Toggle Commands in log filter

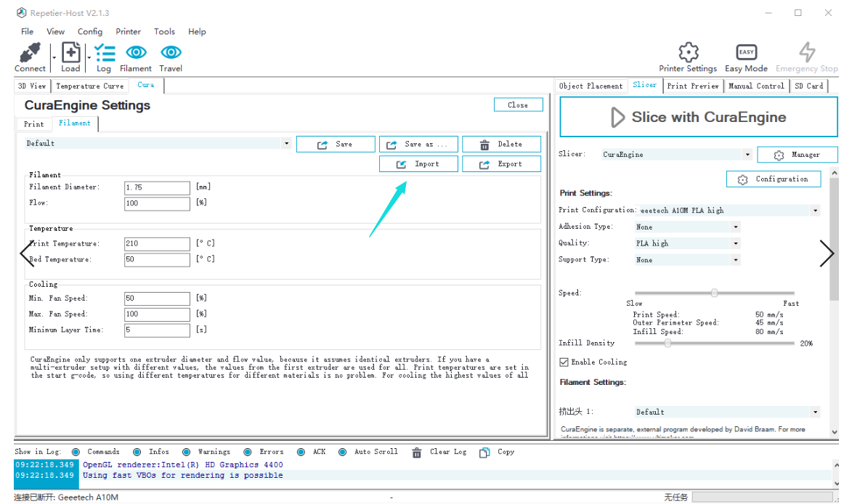coord(76,452)
